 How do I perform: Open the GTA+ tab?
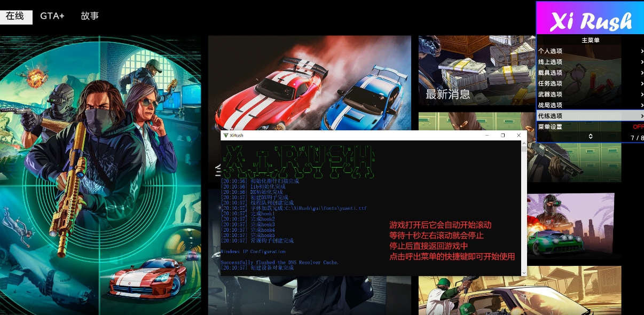(x=52, y=16)
